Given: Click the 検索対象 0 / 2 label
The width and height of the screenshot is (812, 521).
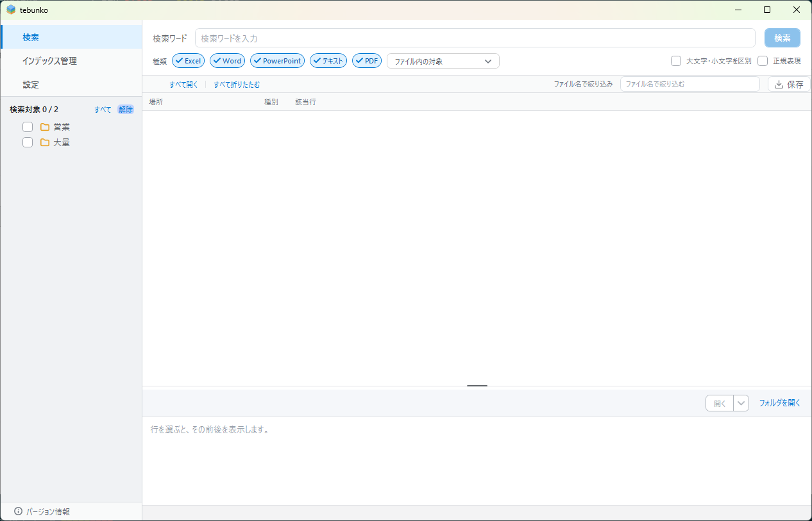Looking at the screenshot, I should [x=34, y=110].
